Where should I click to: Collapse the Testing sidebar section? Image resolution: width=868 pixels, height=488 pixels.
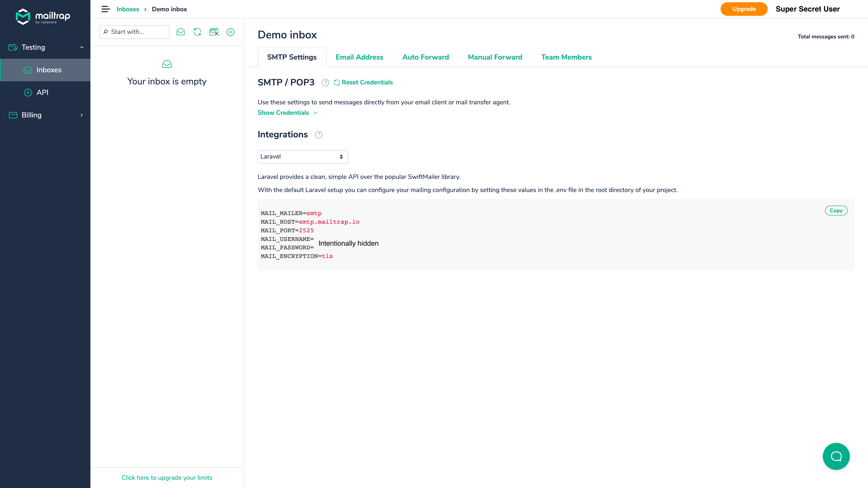tap(82, 47)
